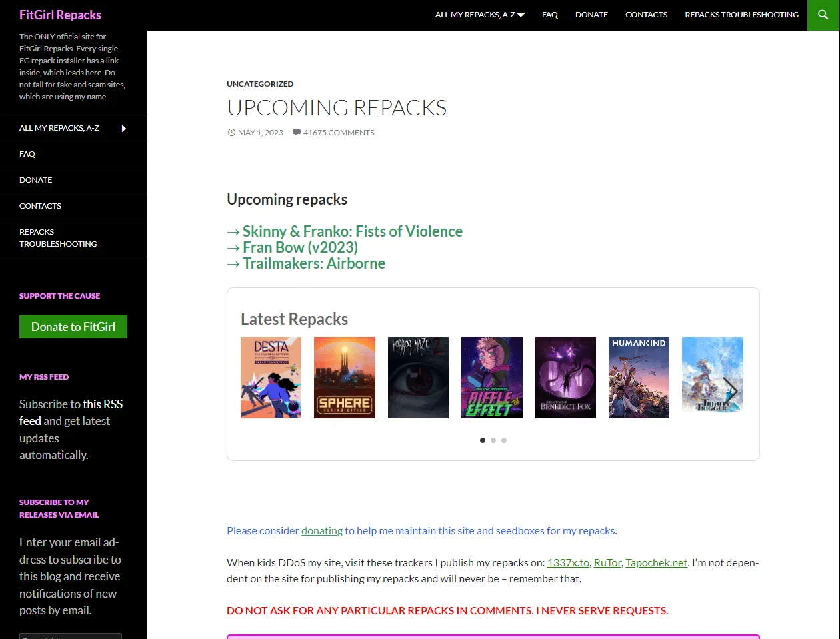Jump to the third carousel dot
Image resolution: width=840 pixels, height=639 pixels.
click(x=504, y=440)
